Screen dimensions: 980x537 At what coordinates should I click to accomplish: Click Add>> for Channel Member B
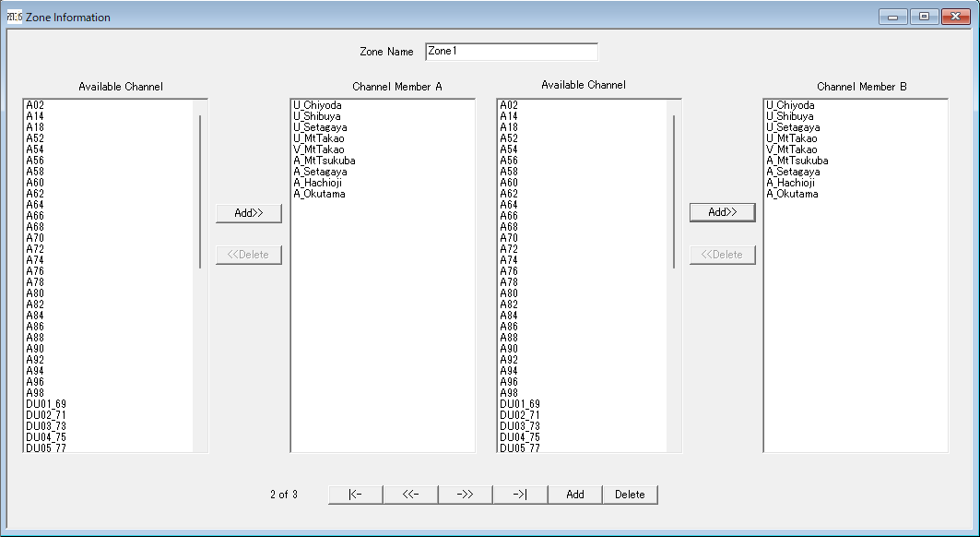point(722,212)
